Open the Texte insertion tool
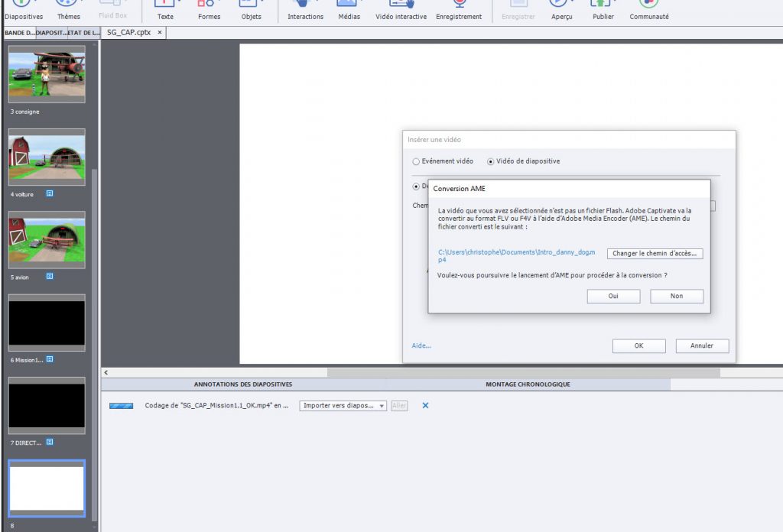The height and width of the screenshot is (532, 783). pyautogui.click(x=165, y=11)
